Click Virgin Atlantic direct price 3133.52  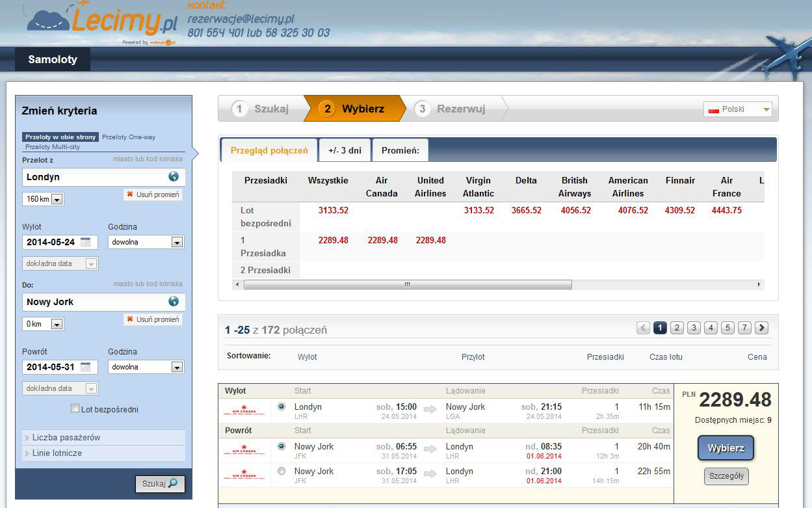tap(479, 210)
